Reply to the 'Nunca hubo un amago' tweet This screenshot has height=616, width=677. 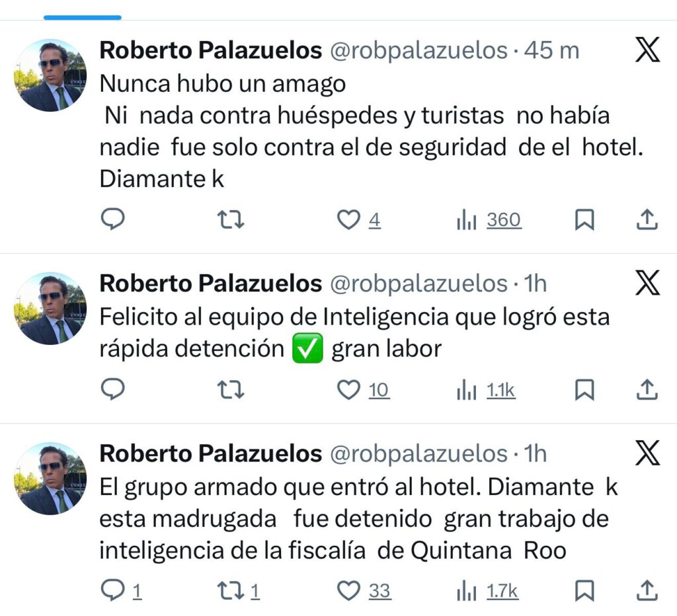(x=113, y=219)
